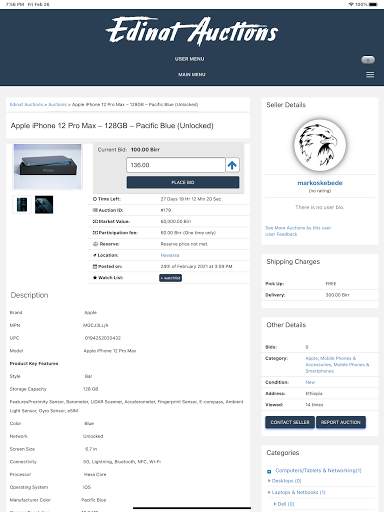
Task: Open the Dell subcategory
Action: [x=286, y=504]
